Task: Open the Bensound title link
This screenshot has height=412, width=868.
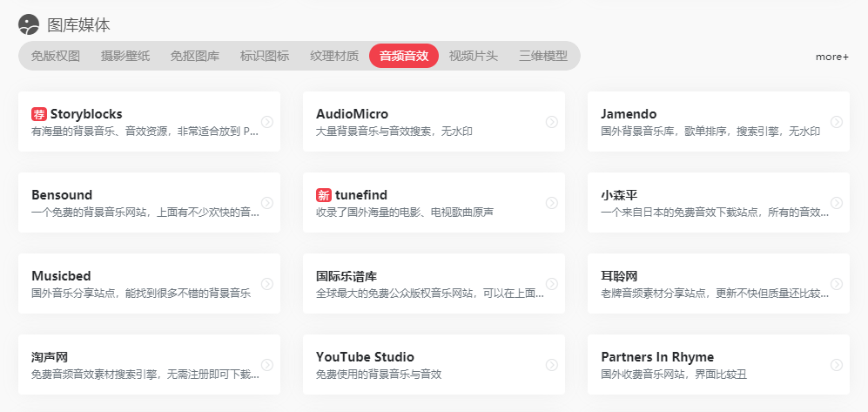Action: pyautogui.click(x=62, y=195)
